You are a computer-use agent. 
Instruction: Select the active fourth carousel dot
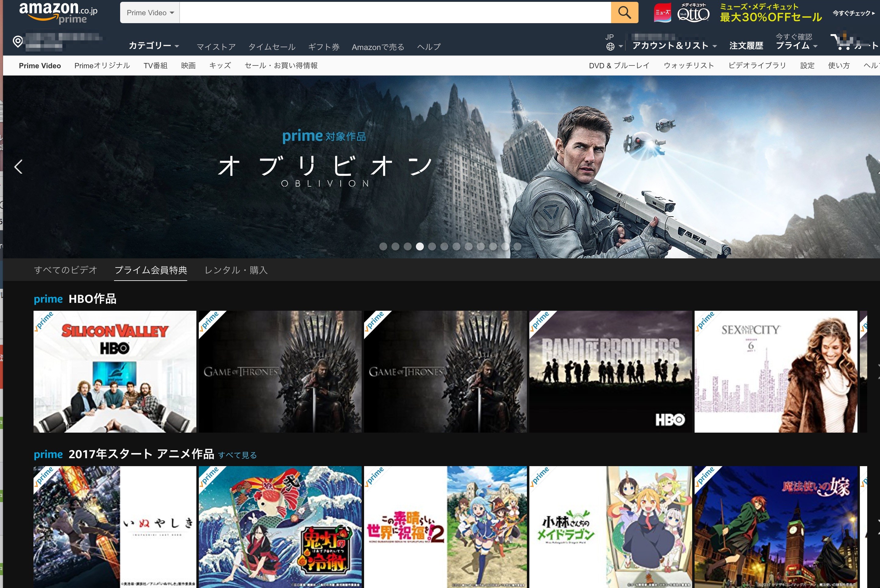tap(420, 246)
